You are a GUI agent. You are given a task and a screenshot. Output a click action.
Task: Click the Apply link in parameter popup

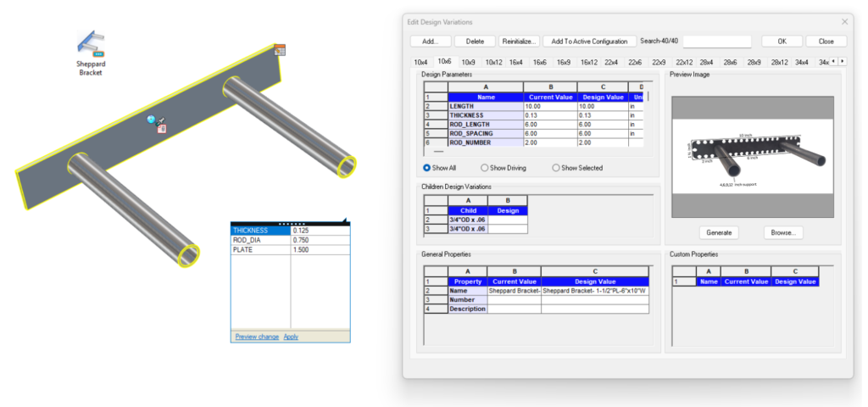(292, 337)
